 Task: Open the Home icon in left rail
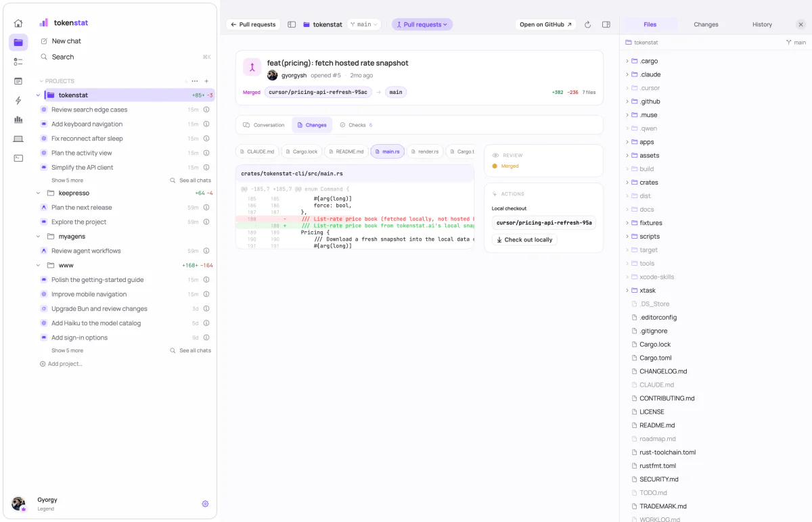(x=18, y=23)
